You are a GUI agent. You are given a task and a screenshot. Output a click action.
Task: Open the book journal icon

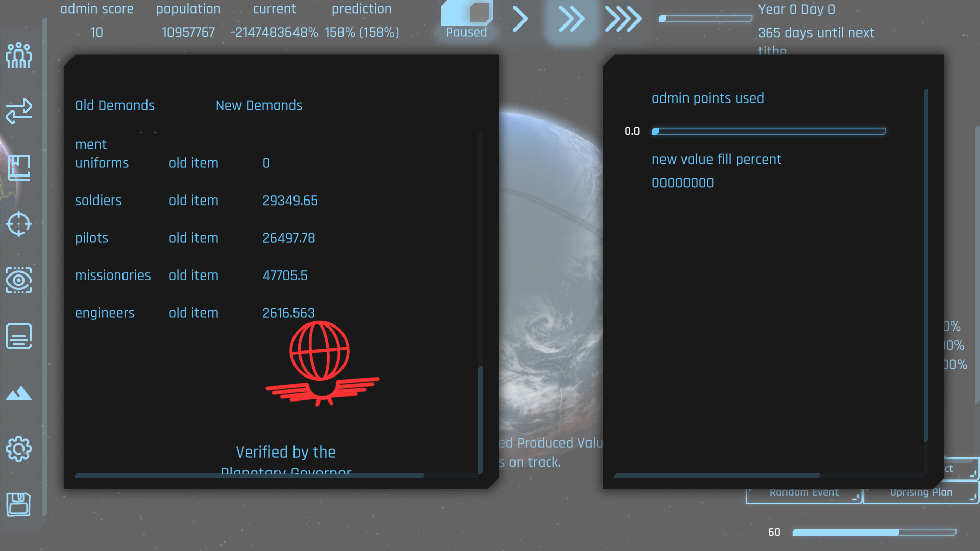point(19,167)
